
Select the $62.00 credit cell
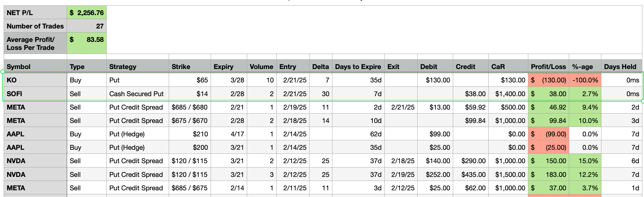click(x=471, y=188)
